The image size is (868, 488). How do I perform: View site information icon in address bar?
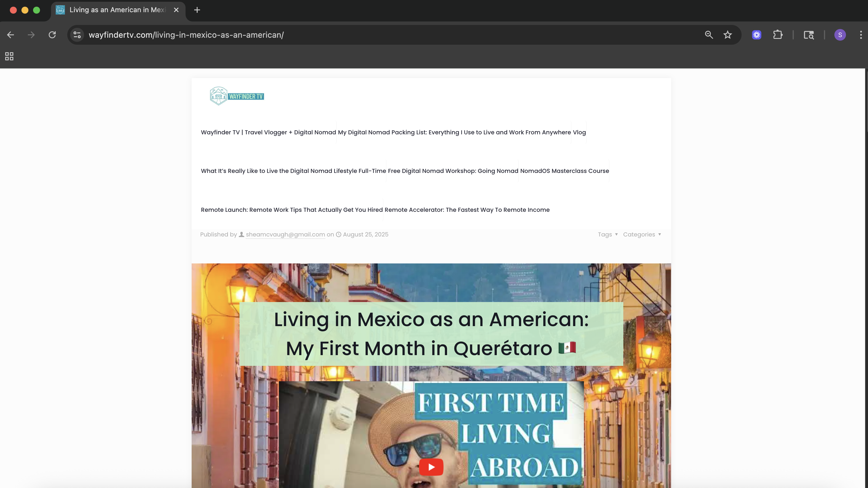click(77, 35)
